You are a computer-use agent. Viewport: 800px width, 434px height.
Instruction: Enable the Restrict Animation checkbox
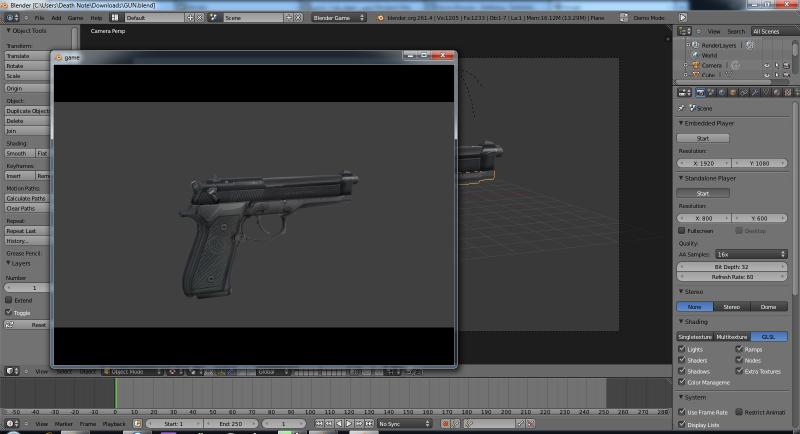pos(739,412)
